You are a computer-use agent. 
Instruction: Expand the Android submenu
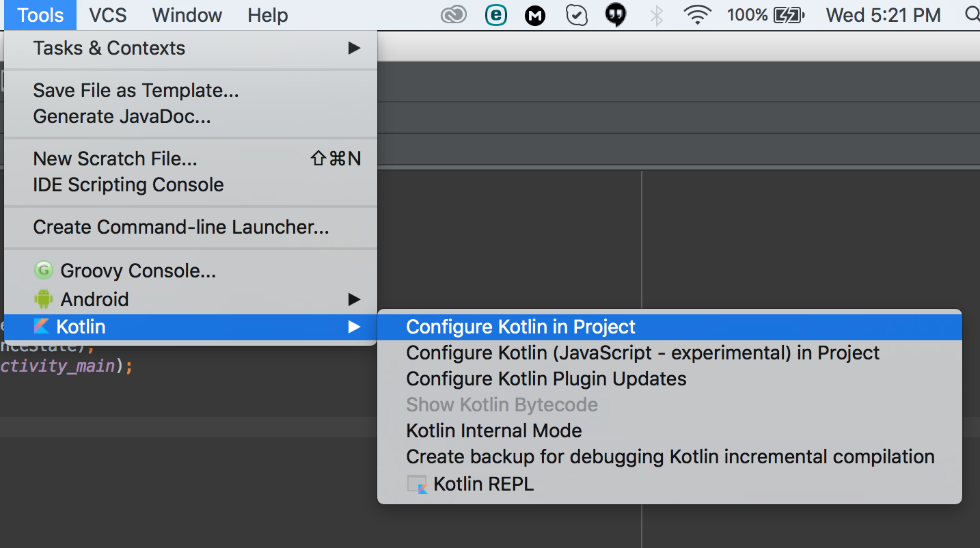click(x=191, y=299)
